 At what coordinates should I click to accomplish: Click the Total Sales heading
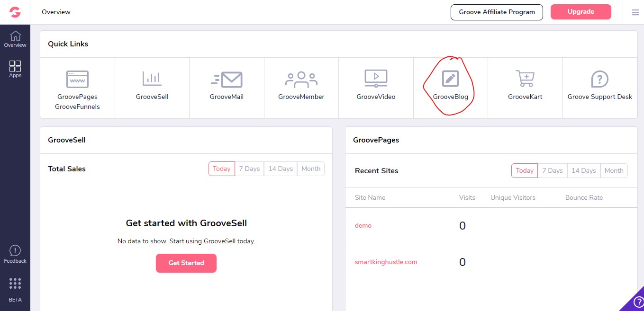click(x=67, y=169)
